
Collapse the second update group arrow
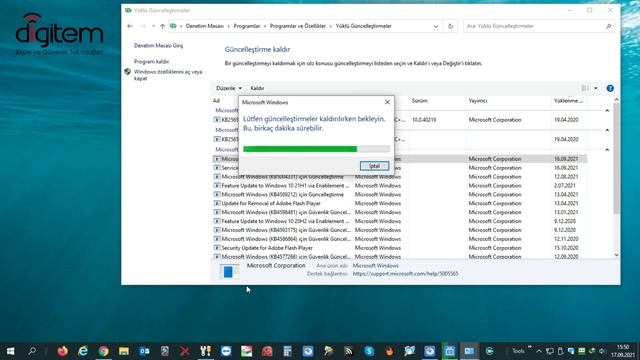tap(607, 130)
